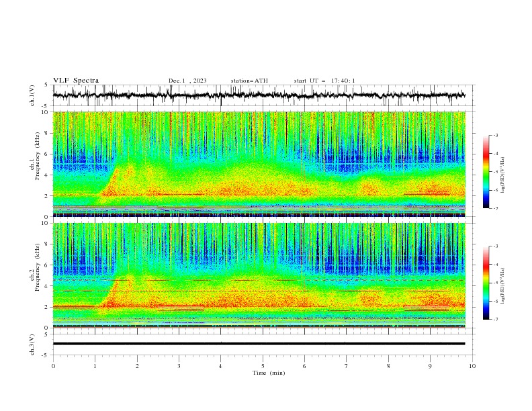Image resolution: width=532 pixels, height=411 pixels.
Task: Click the "-5" tick on ch.3(V) axis
Action: point(46,355)
